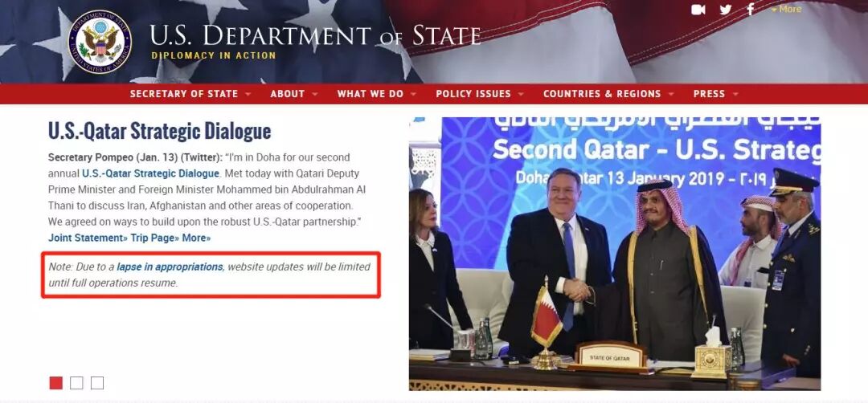Open the Joint Statement link

(x=88, y=238)
